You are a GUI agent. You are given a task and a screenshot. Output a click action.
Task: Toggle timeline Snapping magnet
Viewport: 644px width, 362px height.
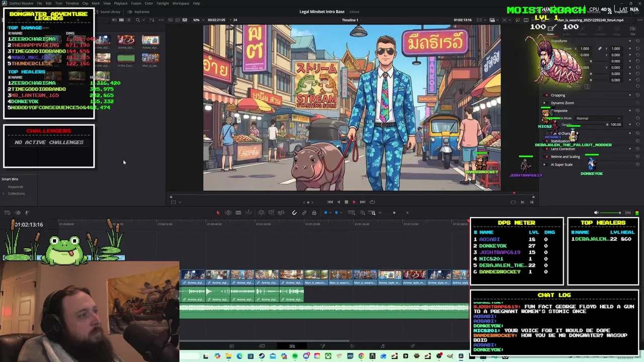point(294,213)
